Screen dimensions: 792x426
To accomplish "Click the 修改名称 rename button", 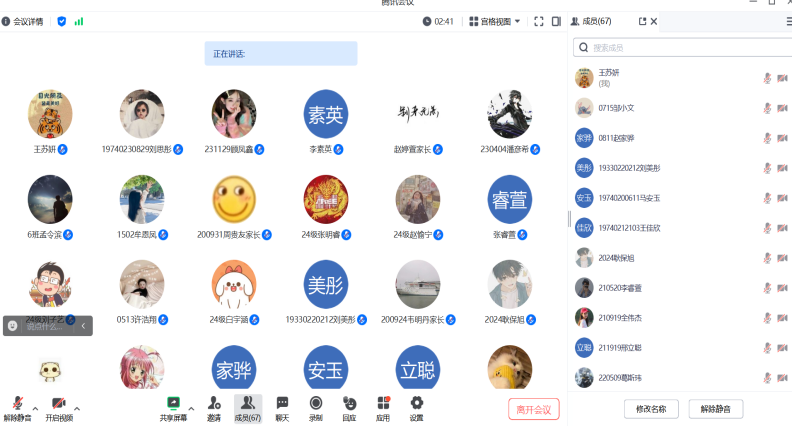I will tap(651, 408).
